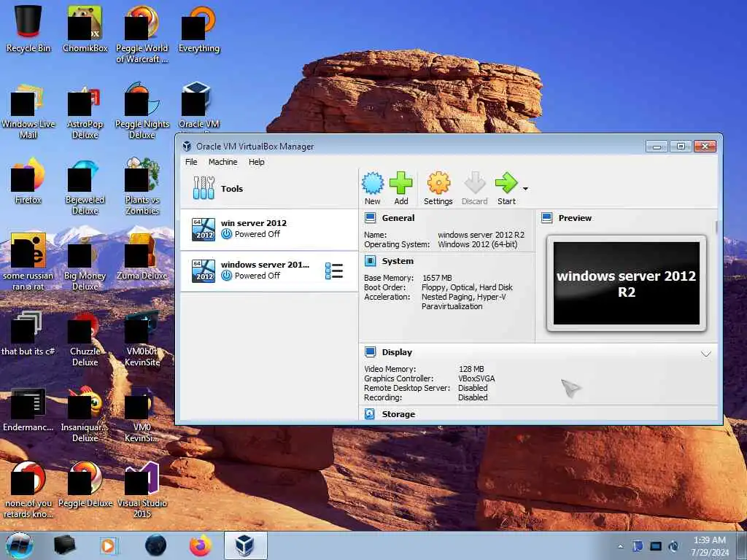Collapse the Display section chevron

(x=706, y=354)
